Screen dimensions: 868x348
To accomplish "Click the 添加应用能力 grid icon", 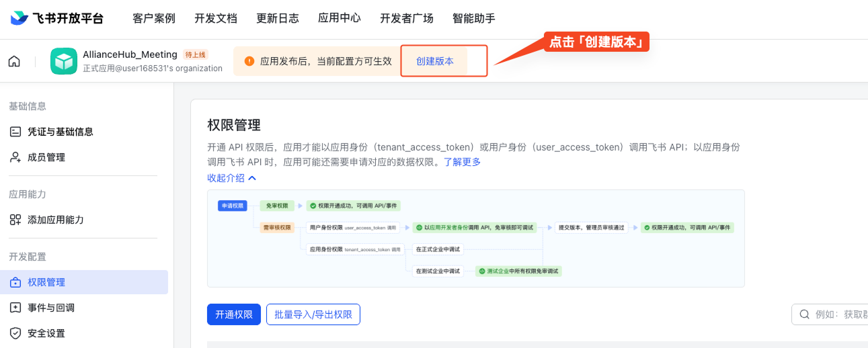I will (15, 220).
